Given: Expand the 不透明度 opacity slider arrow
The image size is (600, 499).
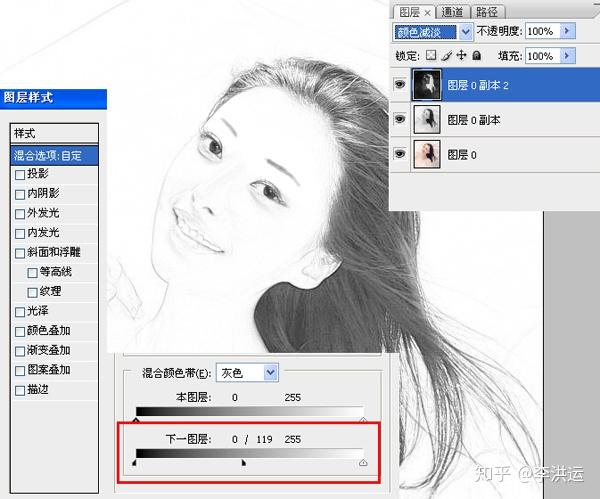Looking at the screenshot, I should click(567, 31).
